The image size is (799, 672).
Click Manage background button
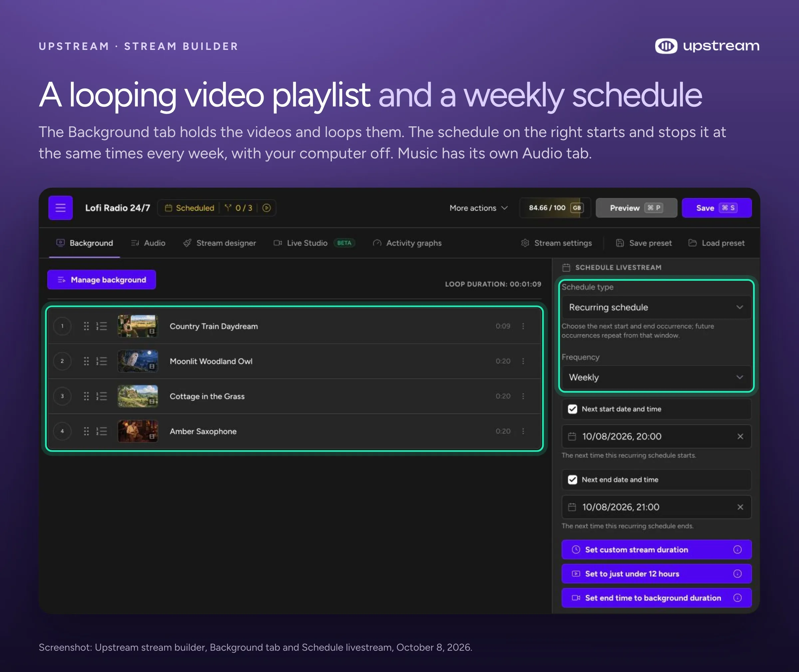[x=102, y=280]
